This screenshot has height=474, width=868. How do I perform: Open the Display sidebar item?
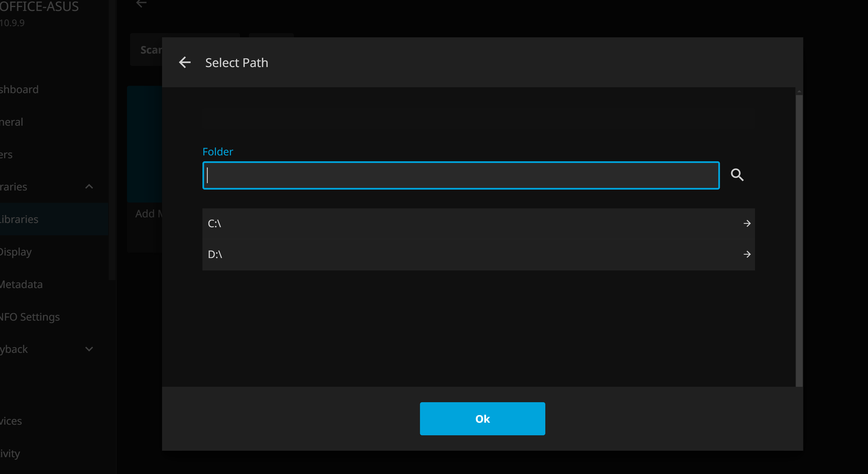[16, 252]
